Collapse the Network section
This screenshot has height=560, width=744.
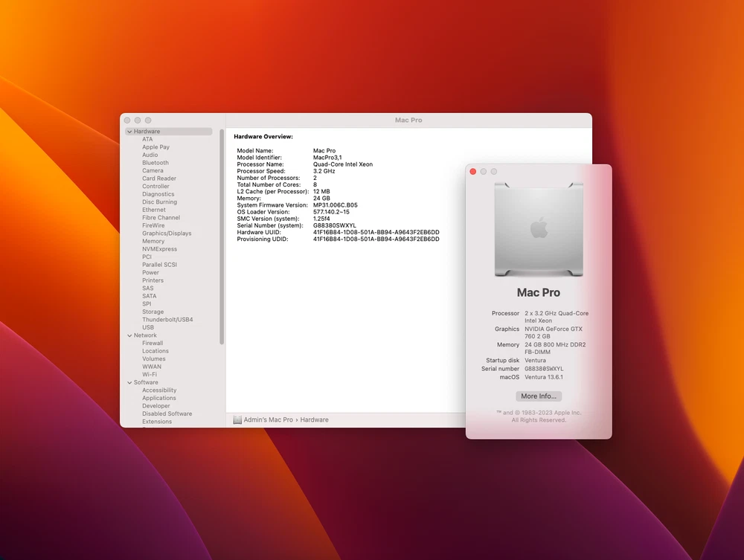click(x=129, y=335)
